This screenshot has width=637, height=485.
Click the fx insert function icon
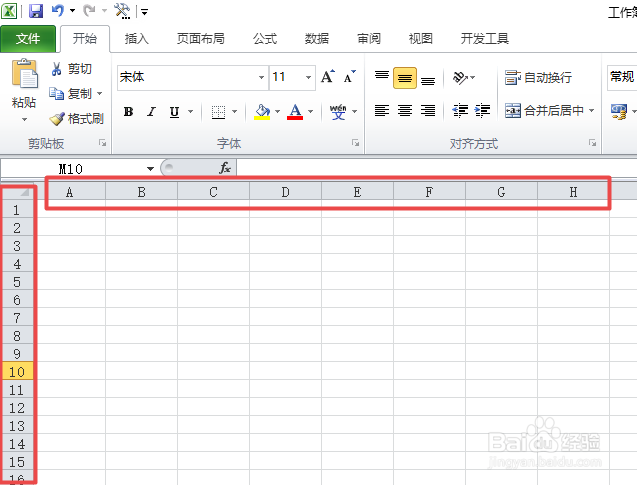[225, 168]
